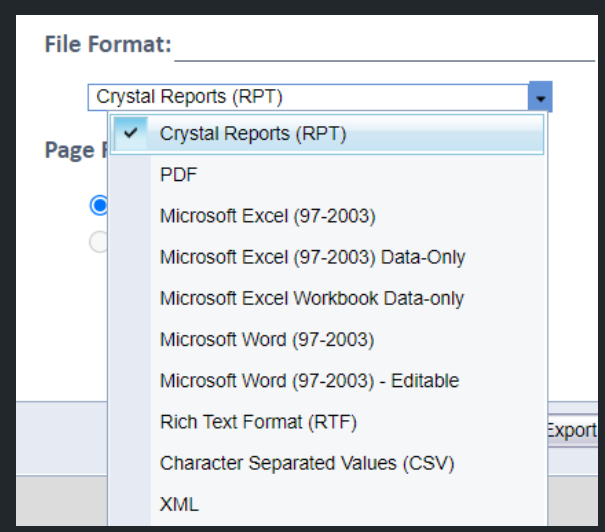The width and height of the screenshot is (605, 532).
Task: Select the checked blue radio button
Action: 99,205
